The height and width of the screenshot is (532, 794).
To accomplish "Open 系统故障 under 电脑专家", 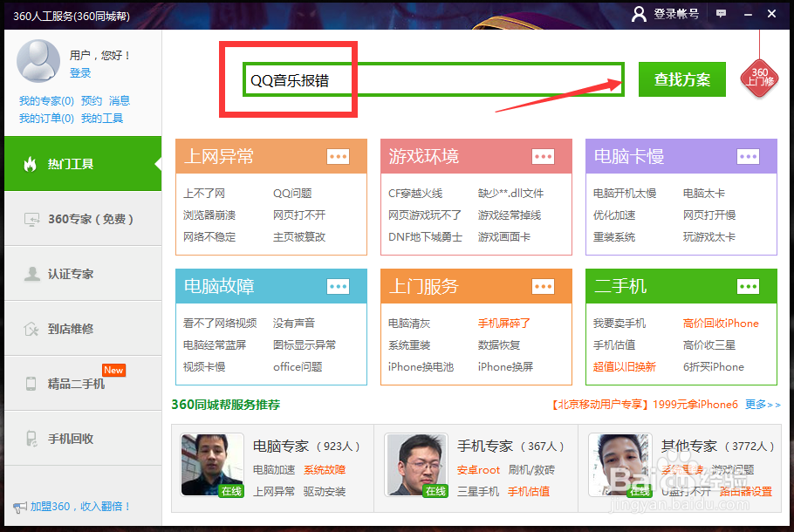I will click(325, 470).
